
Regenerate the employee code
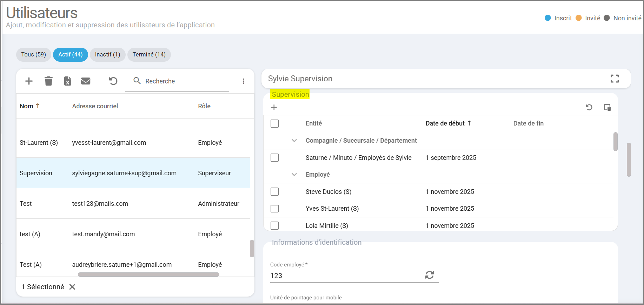pyautogui.click(x=430, y=275)
